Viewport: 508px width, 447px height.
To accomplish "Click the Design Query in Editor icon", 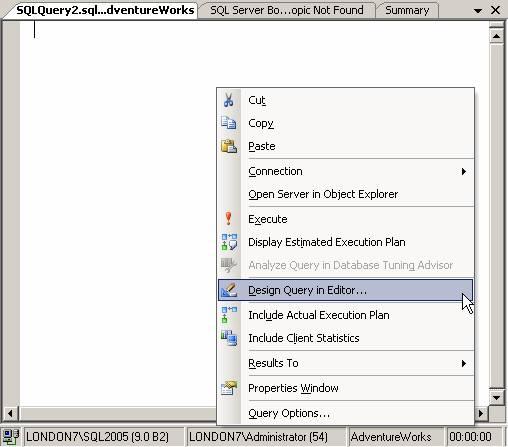I will (x=229, y=290).
